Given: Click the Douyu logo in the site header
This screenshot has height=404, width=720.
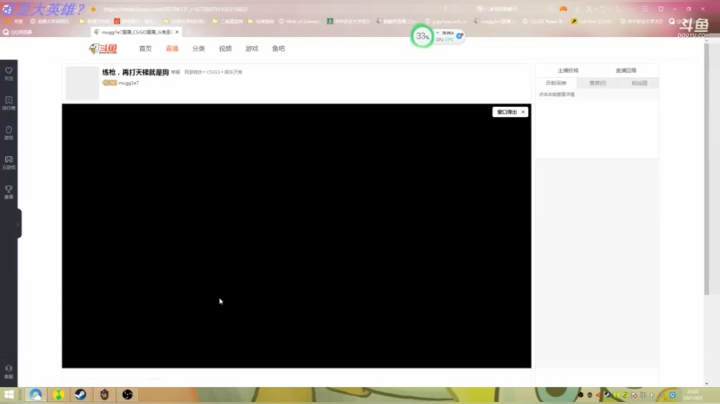Looking at the screenshot, I should click(103, 49).
